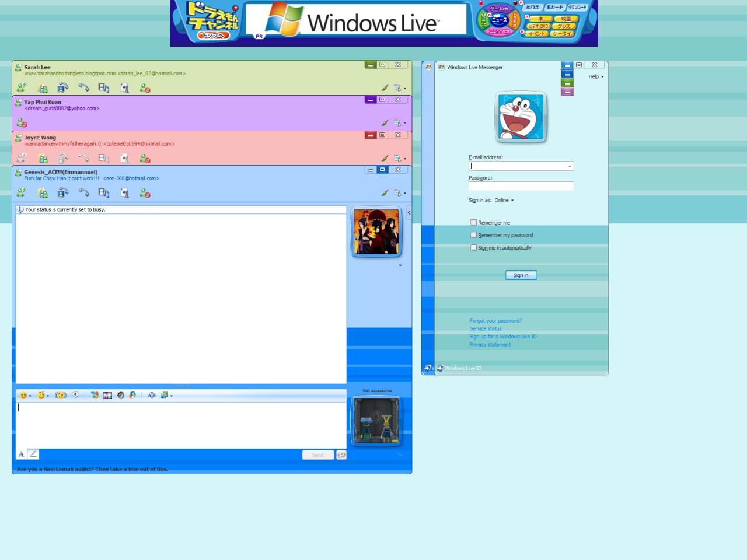Block Joyce Wong contact icon
The width and height of the screenshot is (747, 560).
[x=145, y=158]
